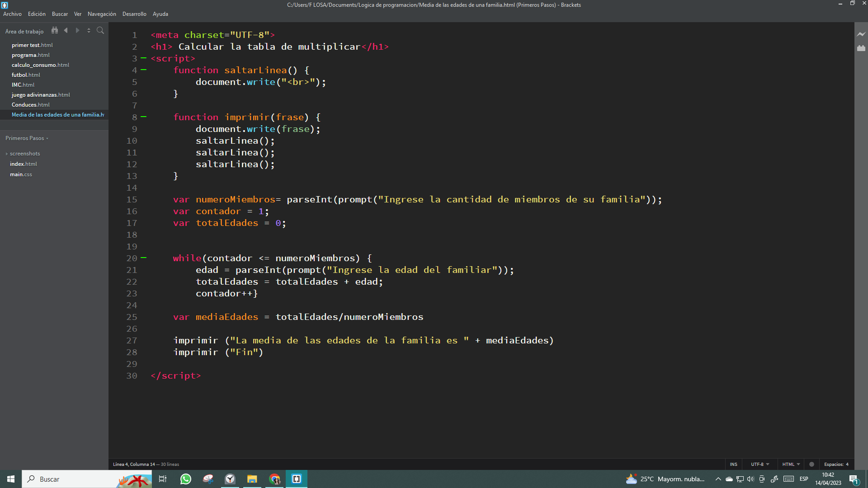The width and height of the screenshot is (868, 488).
Task: Open main.css in project tree
Action: [x=21, y=174]
